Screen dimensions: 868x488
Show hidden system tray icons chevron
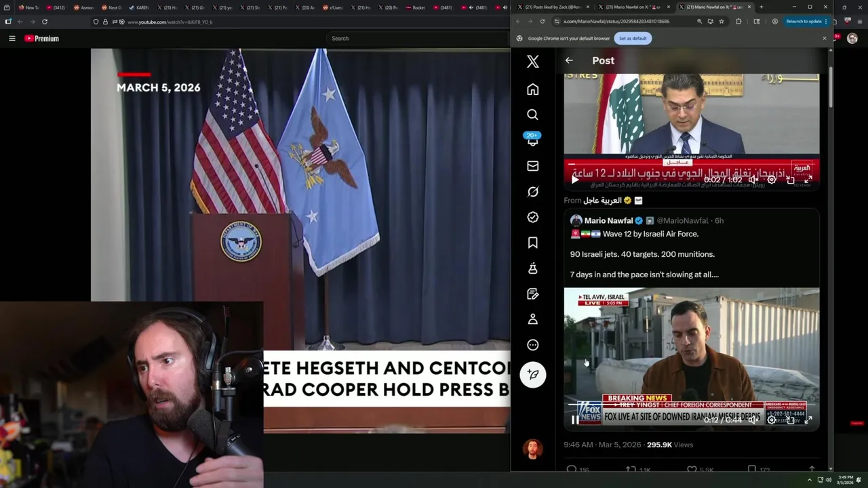809,480
